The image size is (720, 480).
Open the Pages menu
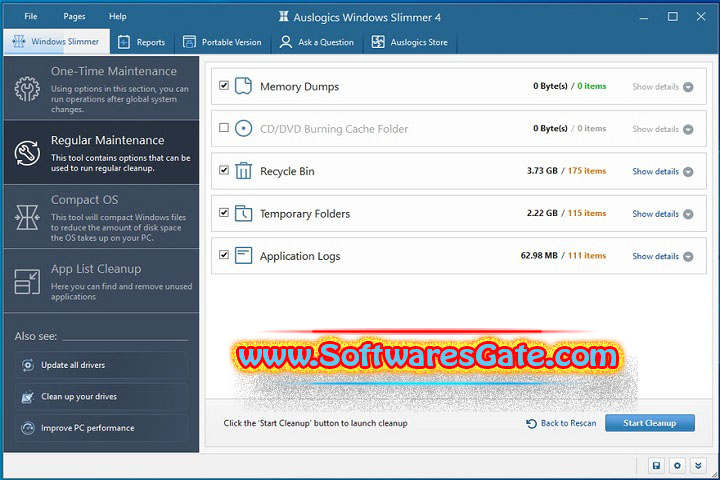(x=74, y=17)
